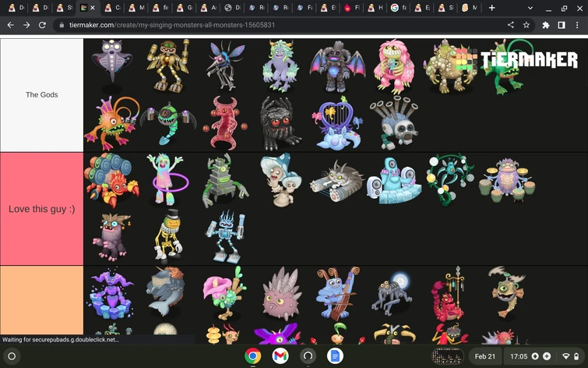The width and height of the screenshot is (588, 368).
Task: Reload the tiermaker page
Action: click(42, 25)
